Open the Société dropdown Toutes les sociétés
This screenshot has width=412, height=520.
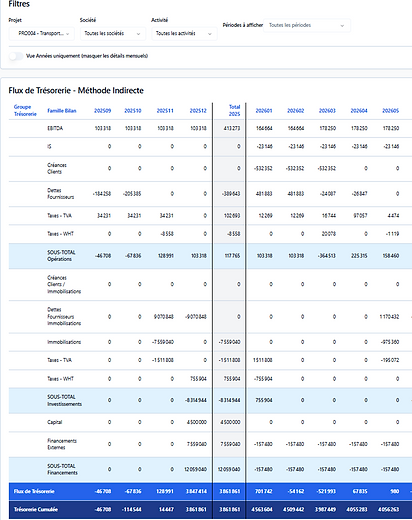pyautogui.click(x=113, y=34)
